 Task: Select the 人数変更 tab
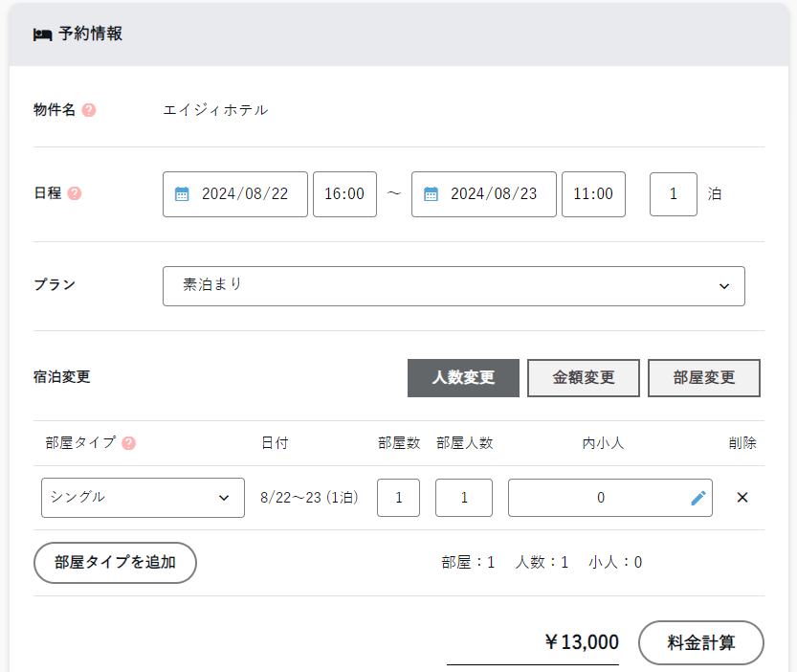tap(463, 377)
